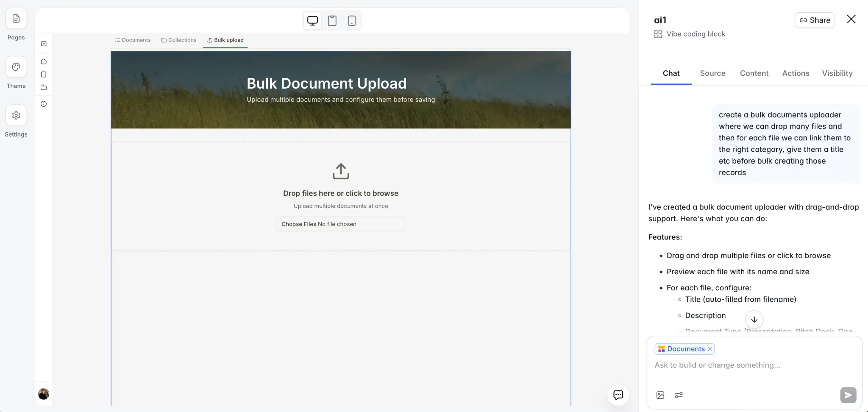This screenshot has height=412, width=868.
Task: Open the Visibility tab
Action: [x=837, y=73]
